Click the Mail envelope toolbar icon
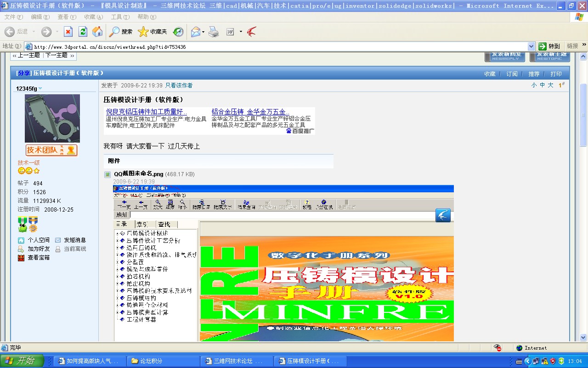This screenshot has width=588, height=368. click(196, 32)
